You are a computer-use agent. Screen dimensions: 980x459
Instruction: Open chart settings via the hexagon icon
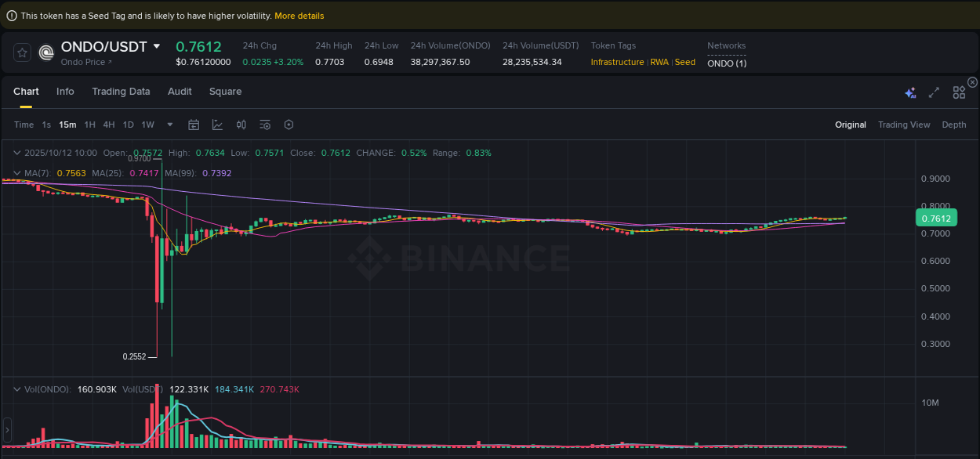(x=289, y=125)
